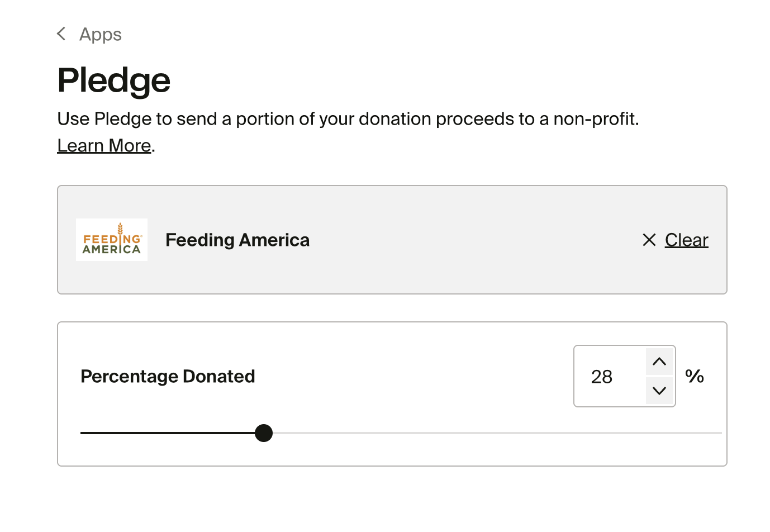Go back to Apps
770x532 pixels.
pyautogui.click(x=100, y=35)
